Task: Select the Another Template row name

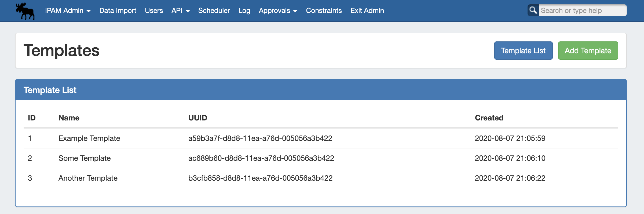Action: tap(88, 178)
